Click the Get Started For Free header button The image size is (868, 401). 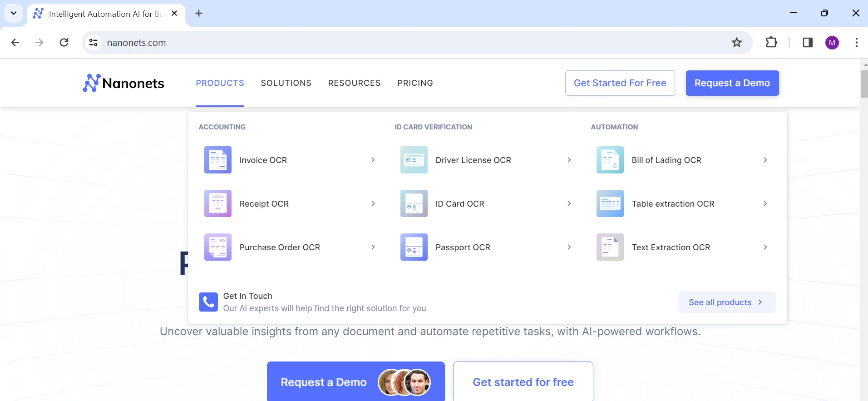[x=620, y=83]
